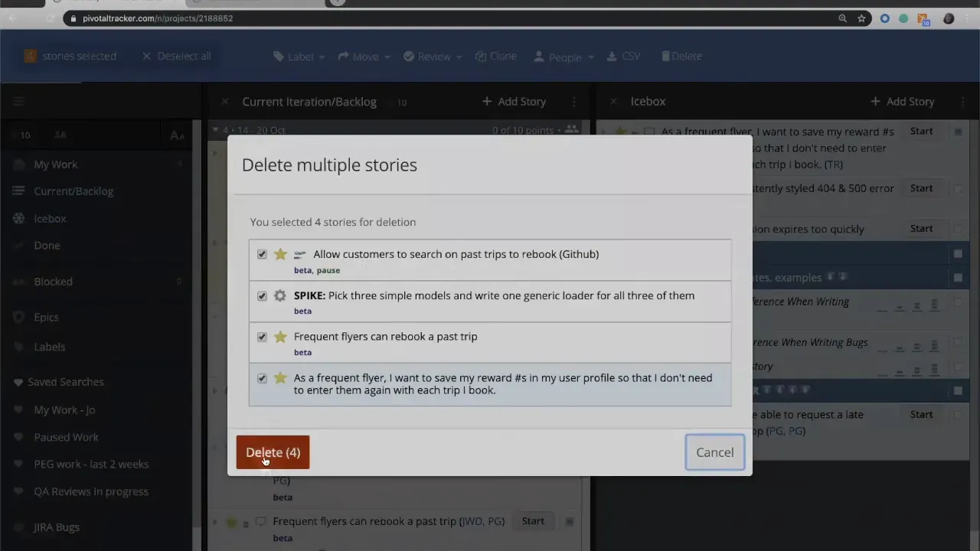Select Done in the sidebar
Screen dimensions: 980x551
pyautogui.click(x=47, y=245)
